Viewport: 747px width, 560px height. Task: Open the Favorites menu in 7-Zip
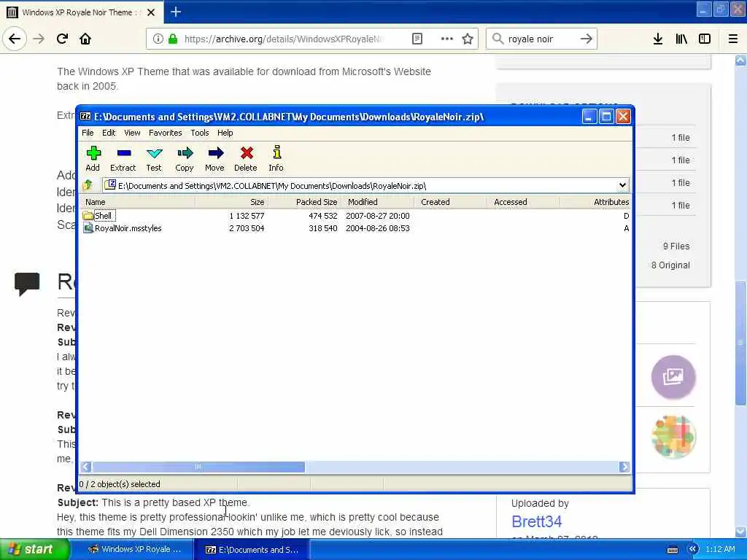166,133
